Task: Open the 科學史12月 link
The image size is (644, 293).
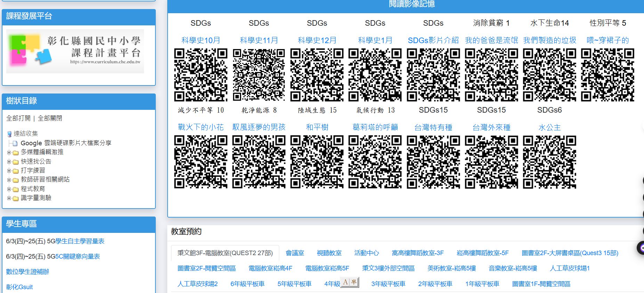Action: [x=317, y=40]
